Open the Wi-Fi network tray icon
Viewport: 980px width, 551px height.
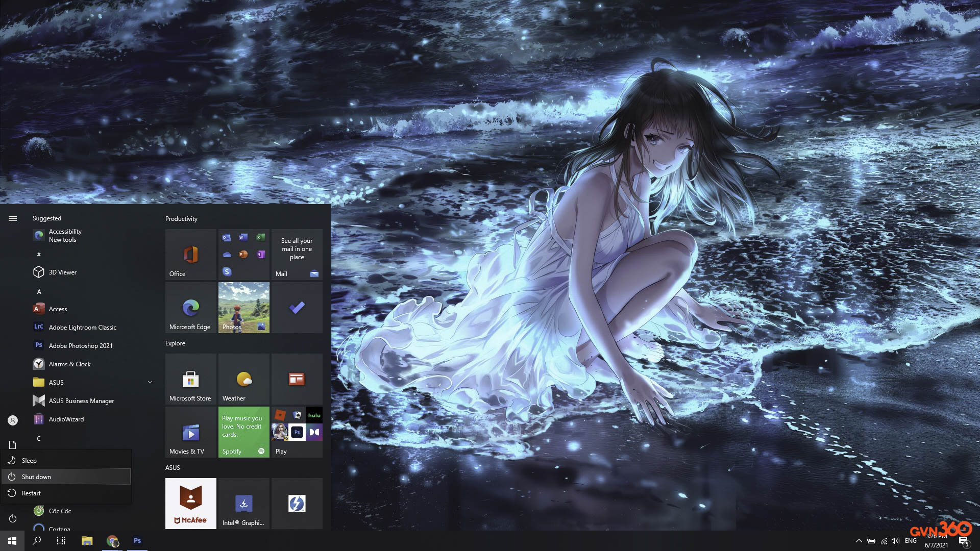(x=884, y=541)
